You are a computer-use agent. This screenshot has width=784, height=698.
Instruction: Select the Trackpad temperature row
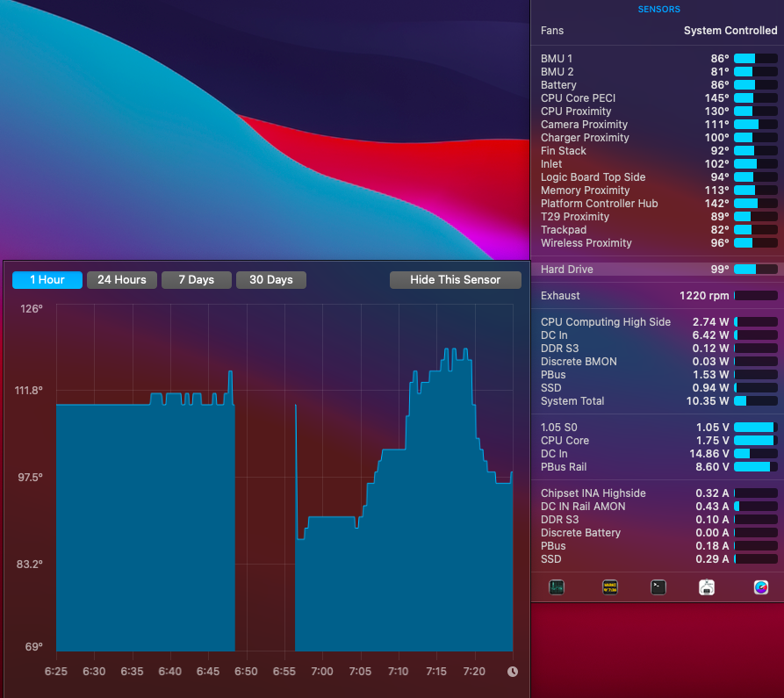658,229
